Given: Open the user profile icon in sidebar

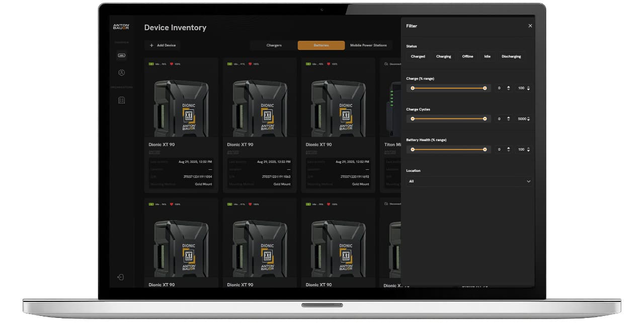Looking at the screenshot, I should (x=121, y=73).
